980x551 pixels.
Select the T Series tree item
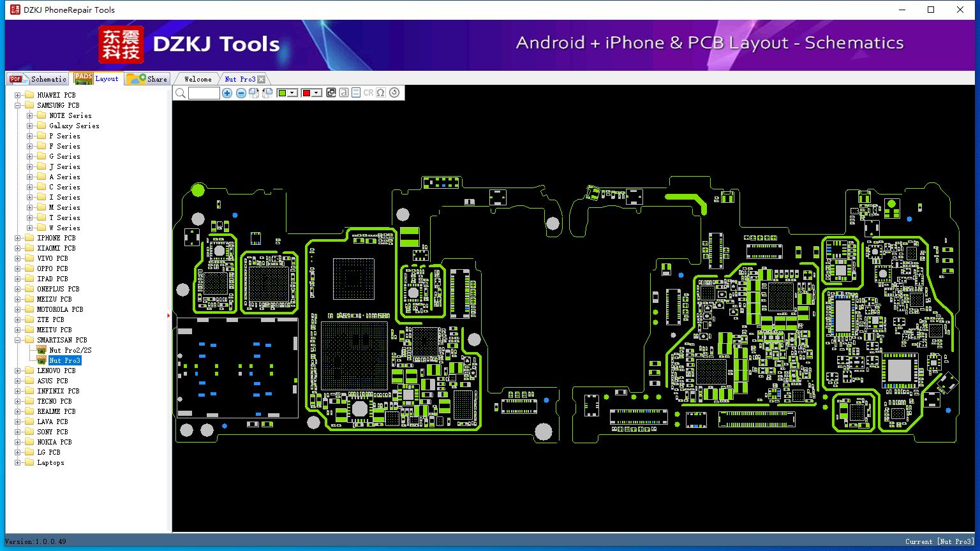[64, 217]
